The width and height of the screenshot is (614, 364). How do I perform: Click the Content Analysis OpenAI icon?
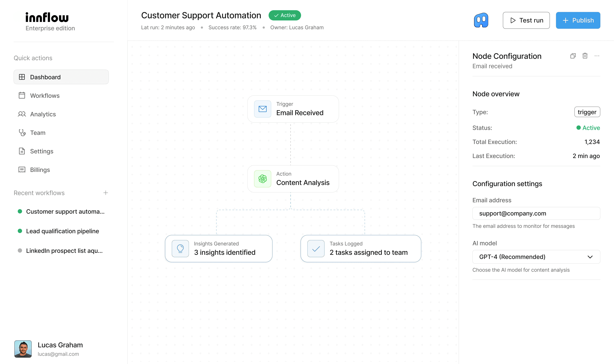pos(263,179)
